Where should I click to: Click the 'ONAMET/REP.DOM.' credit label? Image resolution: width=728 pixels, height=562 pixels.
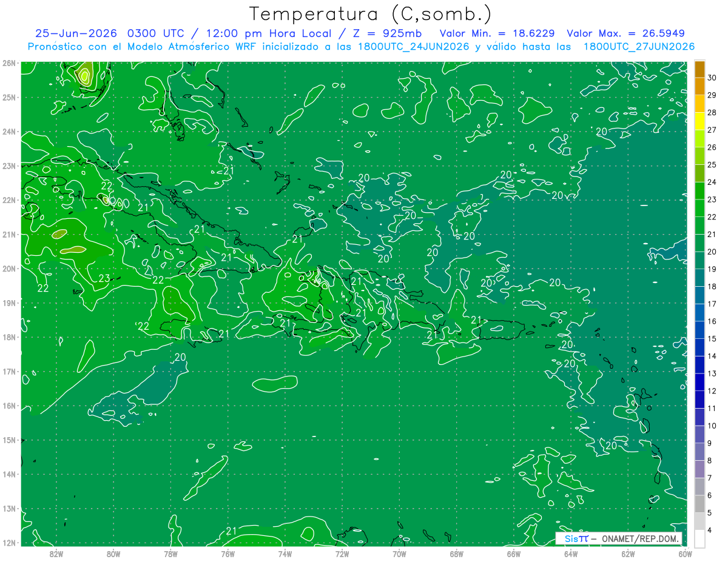click(x=639, y=538)
